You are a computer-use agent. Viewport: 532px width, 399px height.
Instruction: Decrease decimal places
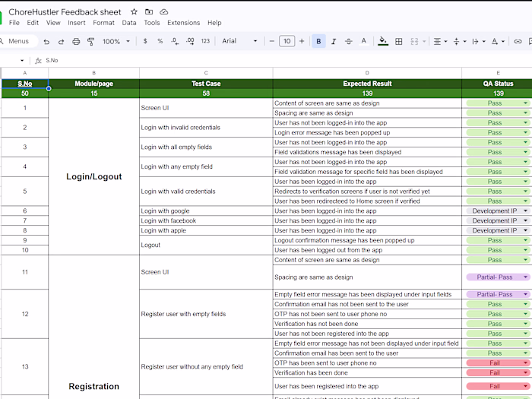(x=175, y=41)
